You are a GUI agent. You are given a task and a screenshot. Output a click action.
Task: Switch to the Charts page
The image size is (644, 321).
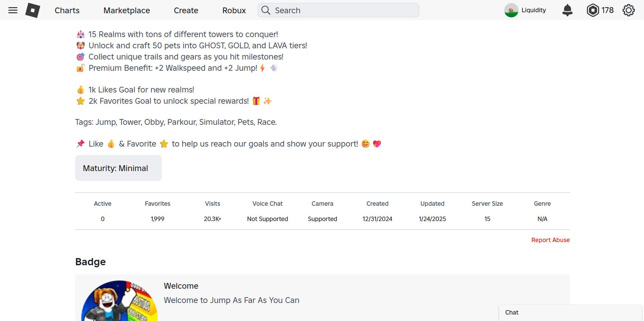[x=67, y=10]
